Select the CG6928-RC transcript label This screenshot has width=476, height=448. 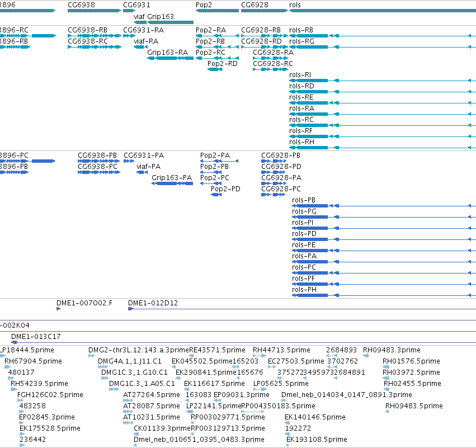click(x=273, y=64)
